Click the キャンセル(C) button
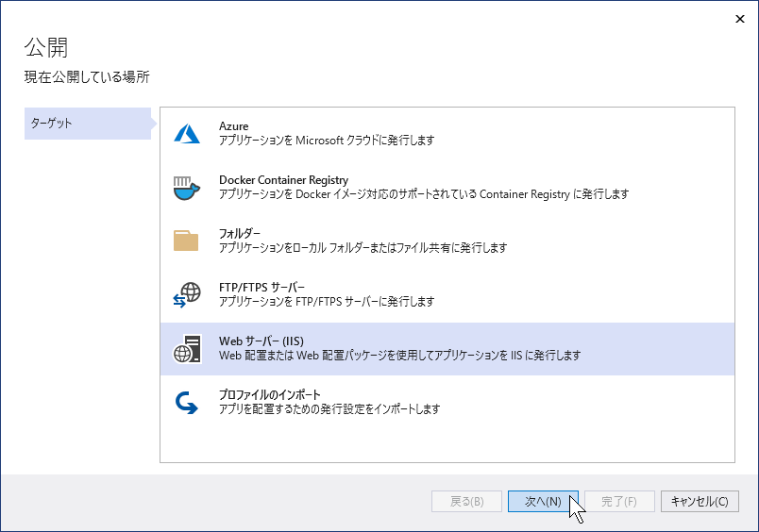The width and height of the screenshot is (759, 532). [700, 502]
